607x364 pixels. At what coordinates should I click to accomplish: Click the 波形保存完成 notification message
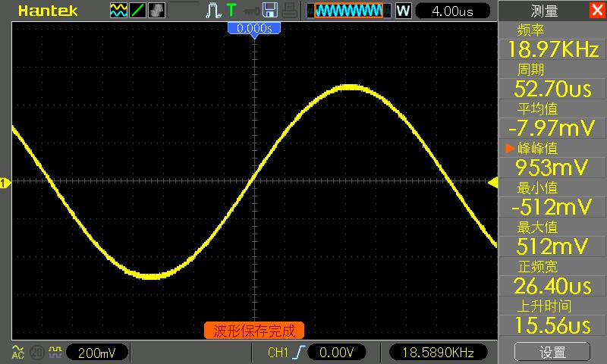[x=254, y=331]
